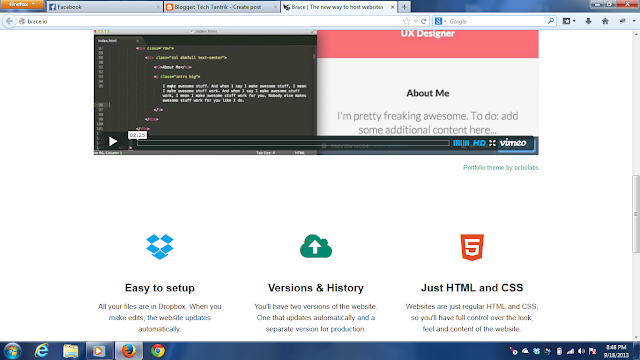Image resolution: width=640 pixels, height=360 pixels.
Task: Open the taskbar clock and date
Action: 616,351
